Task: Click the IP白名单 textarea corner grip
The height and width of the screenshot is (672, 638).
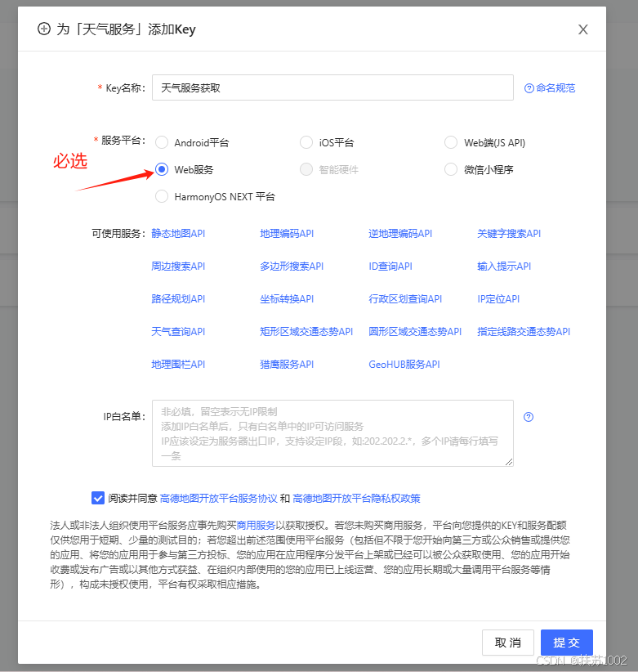Action: point(509,462)
